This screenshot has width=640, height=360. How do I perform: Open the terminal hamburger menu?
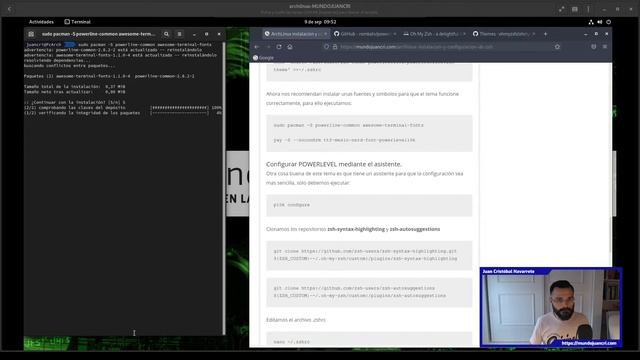tap(179, 34)
